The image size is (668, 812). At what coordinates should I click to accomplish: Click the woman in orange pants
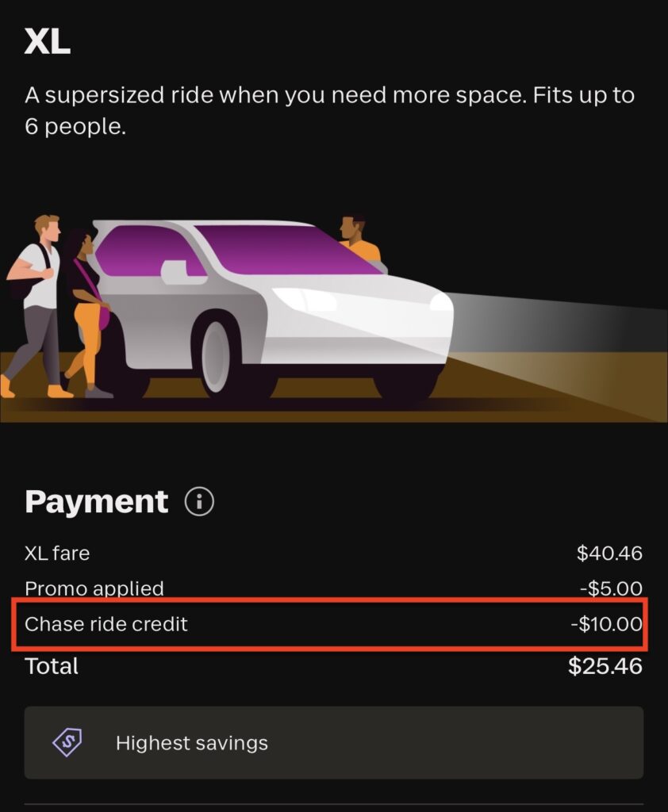click(87, 309)
